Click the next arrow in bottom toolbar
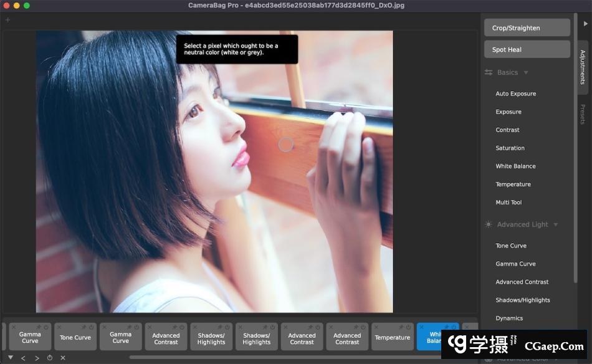The image size is (592, 364). click(36, 358)
